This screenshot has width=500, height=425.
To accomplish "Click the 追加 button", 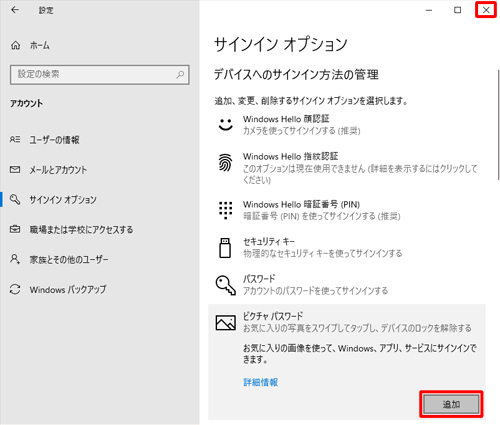I will click(451, 404).
